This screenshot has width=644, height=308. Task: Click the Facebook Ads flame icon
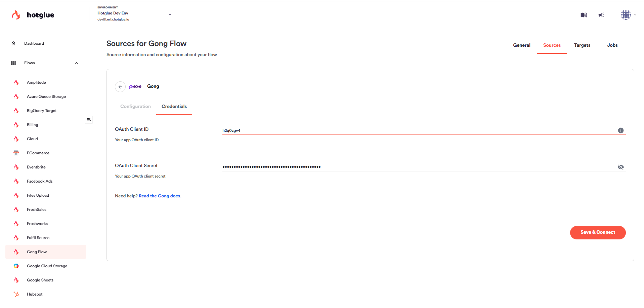tap(16, 181)
